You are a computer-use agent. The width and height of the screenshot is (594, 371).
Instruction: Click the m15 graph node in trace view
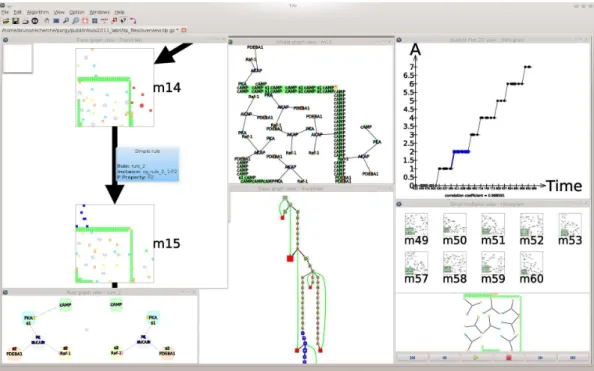coord(115,243)
